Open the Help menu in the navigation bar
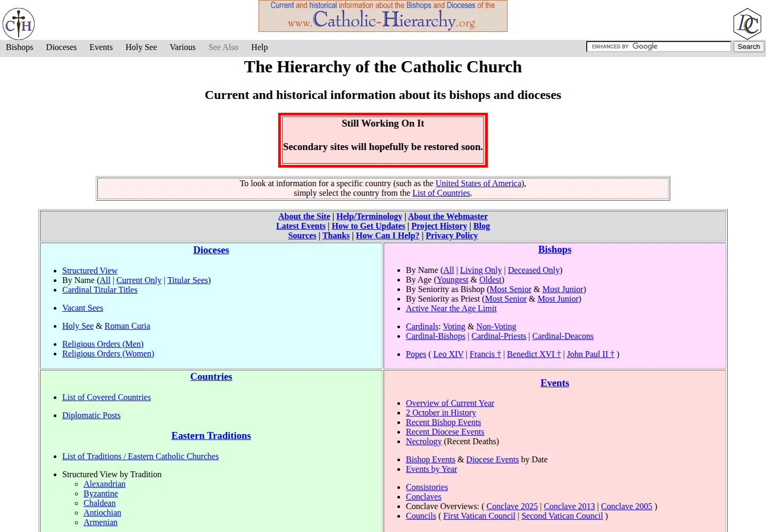The width and height of the screenshot is (766, 532). [x=260, y=47]
